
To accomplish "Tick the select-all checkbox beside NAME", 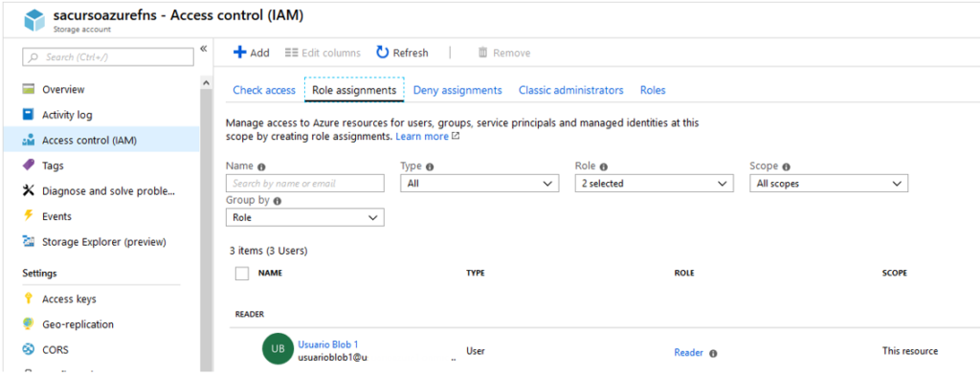I will (242, 274).
